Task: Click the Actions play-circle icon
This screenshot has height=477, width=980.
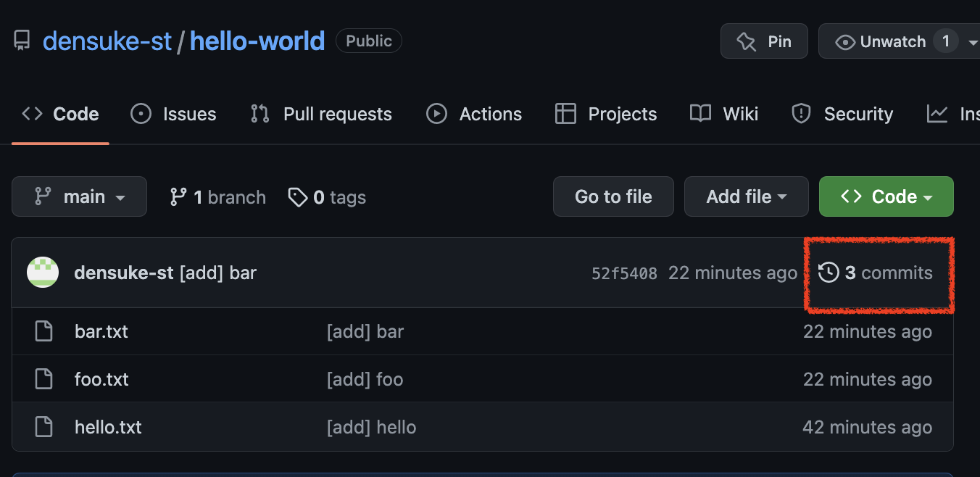Action: pos(436,114)
